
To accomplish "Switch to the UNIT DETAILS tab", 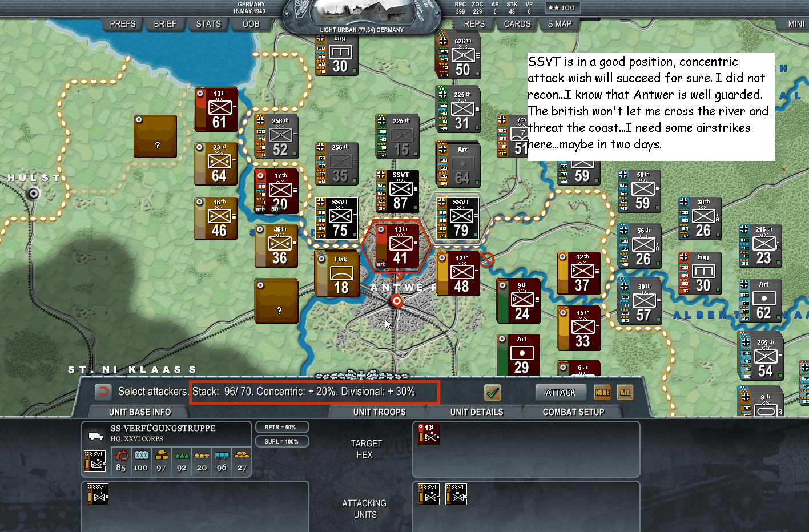I will tap(477, 412).
